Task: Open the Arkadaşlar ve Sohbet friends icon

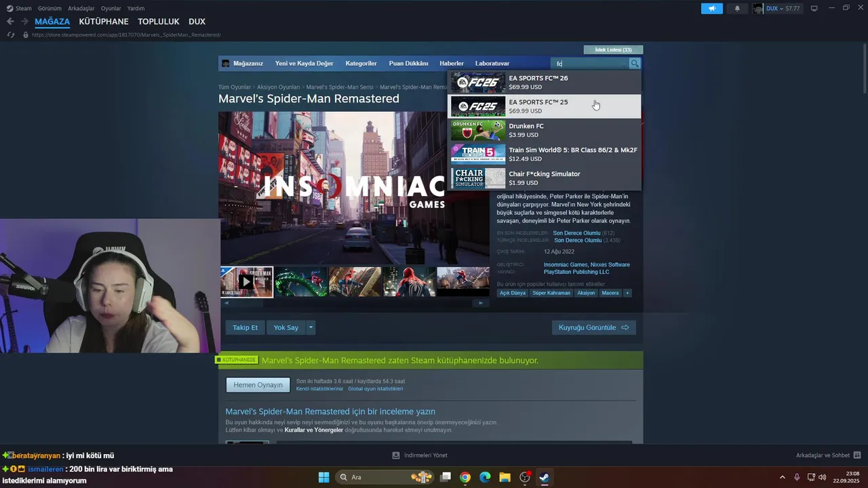Action: pos(857,455)
